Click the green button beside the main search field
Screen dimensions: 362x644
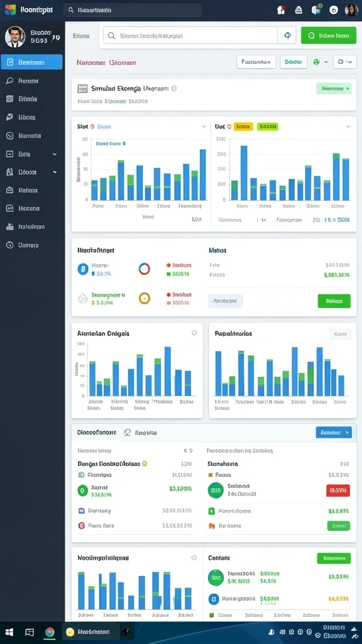point(328,36)
